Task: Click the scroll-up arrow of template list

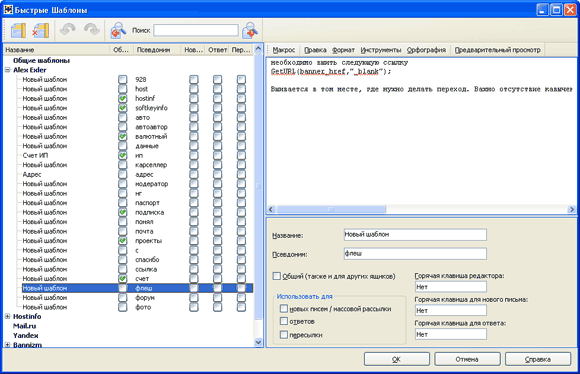Action: click(x=258, y=49)
